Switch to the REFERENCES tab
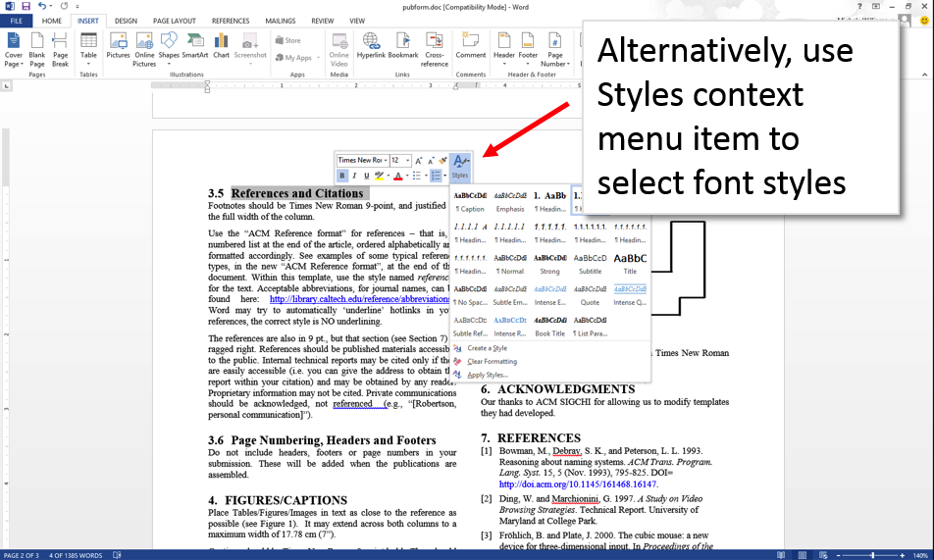 coord(231,21)
